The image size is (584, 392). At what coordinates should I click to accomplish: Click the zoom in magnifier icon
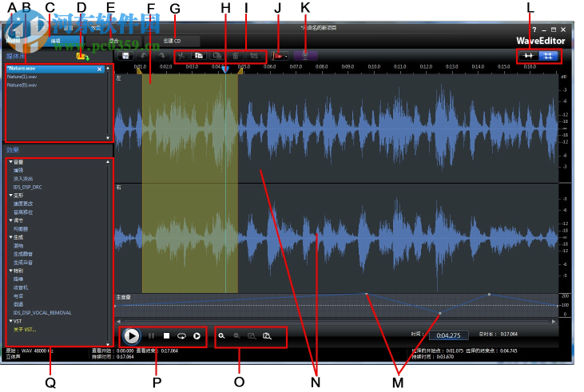point(221,336)
